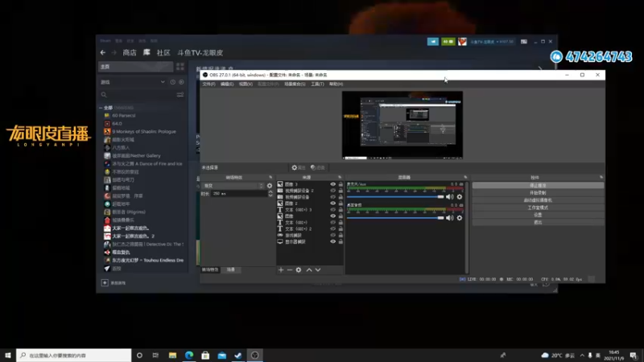Open 麦克风/Aux audio settings gear
Image resolution: width=644 pixels, height=362 pixels.
point(460,197)
